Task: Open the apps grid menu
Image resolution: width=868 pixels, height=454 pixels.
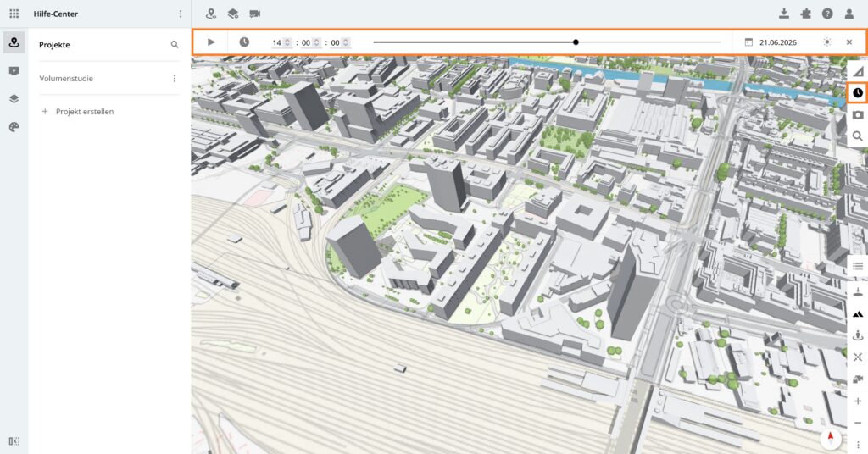Action: click(14, 14)
